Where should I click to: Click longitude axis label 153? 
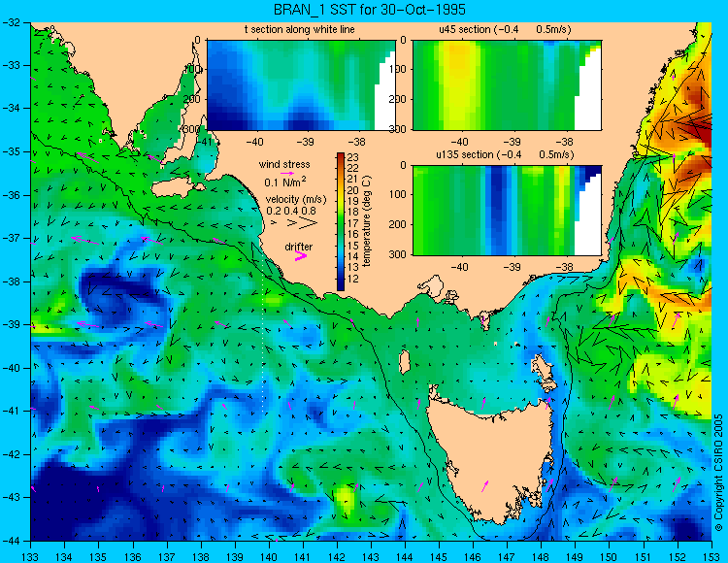[711, 556]
